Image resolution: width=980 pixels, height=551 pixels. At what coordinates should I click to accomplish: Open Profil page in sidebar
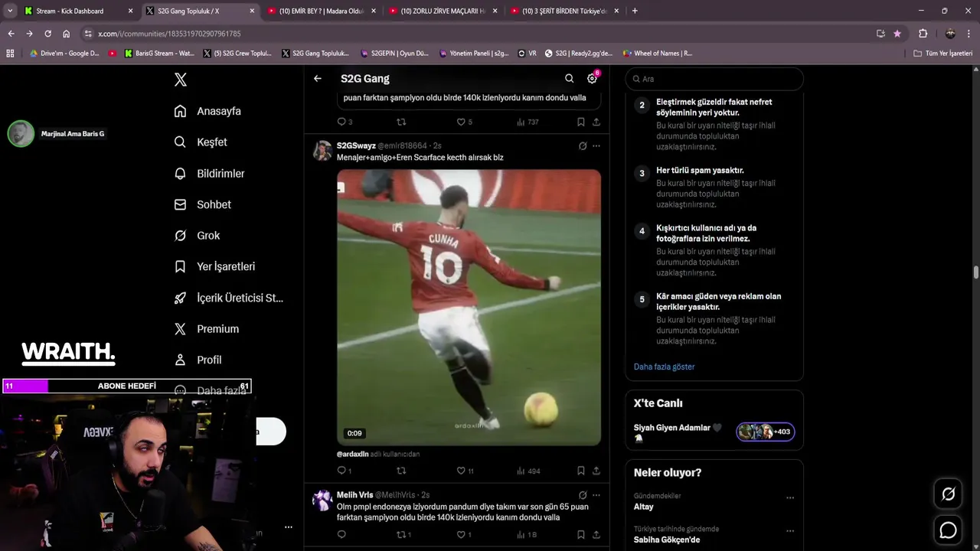click(x=198, y=360)
